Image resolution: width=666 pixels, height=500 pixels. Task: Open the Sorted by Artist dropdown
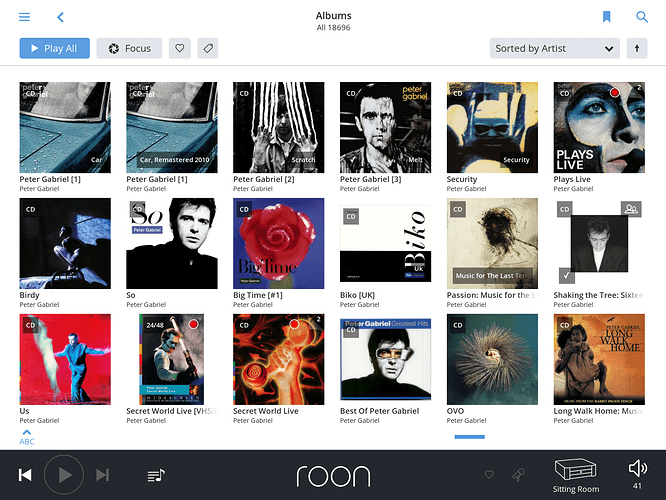tap(555, 48)
